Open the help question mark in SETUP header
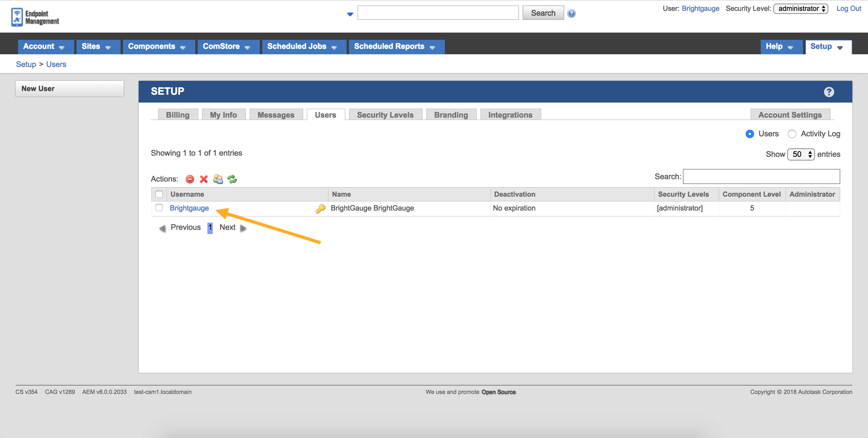Image resolution: width=868 pixels, height=438 pixels. [829, 92]
